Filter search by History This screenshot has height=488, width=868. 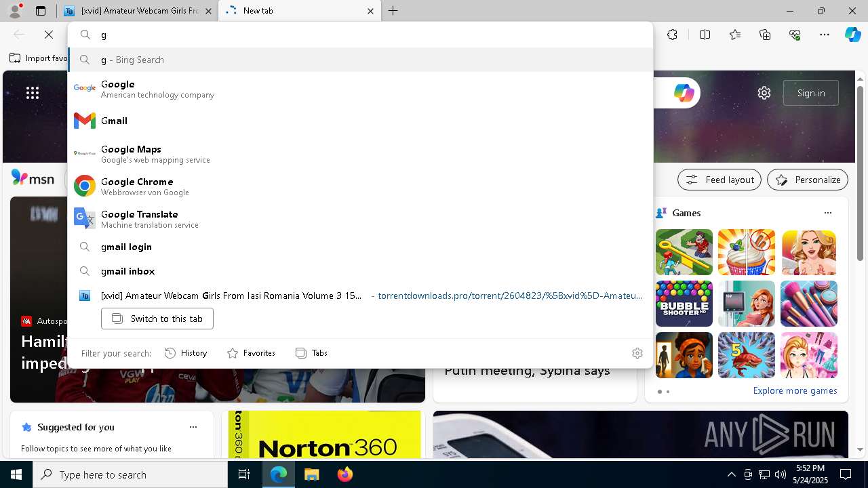tap(186, 353)
